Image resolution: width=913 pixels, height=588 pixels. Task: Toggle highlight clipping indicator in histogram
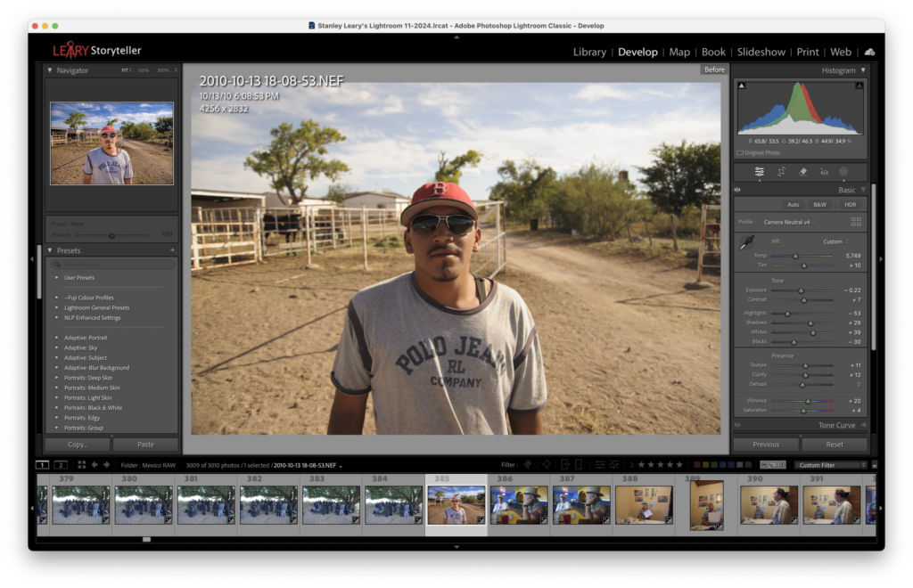coord(860,86)
